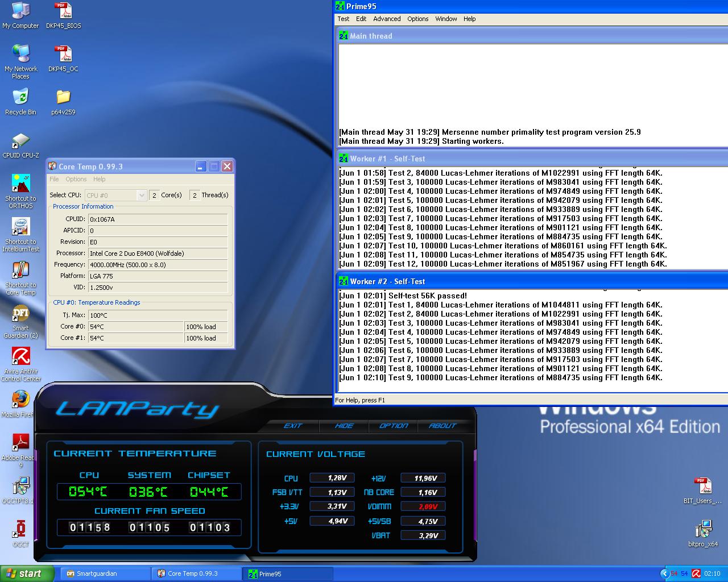
Task: Open DFI Smart Guardian (2) icon
Action: pyautogui.click(x=20, y=321)
